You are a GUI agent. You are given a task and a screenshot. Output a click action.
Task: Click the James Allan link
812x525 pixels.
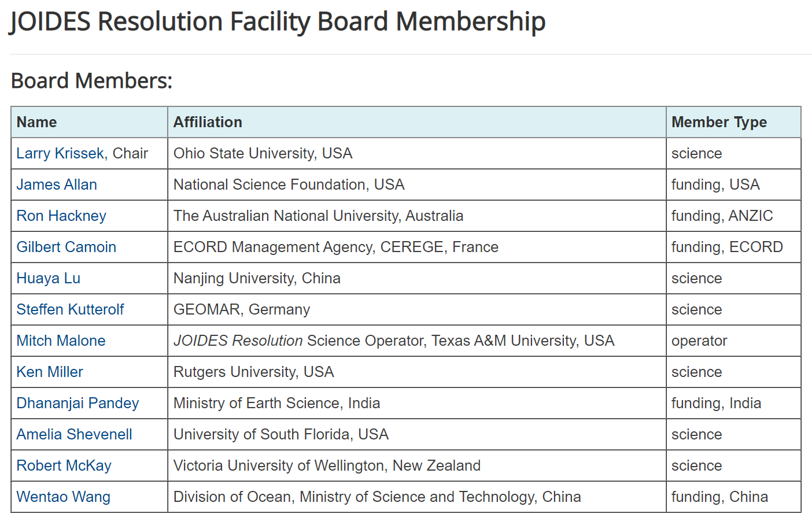pyautogui.click(x=57, y=184)
